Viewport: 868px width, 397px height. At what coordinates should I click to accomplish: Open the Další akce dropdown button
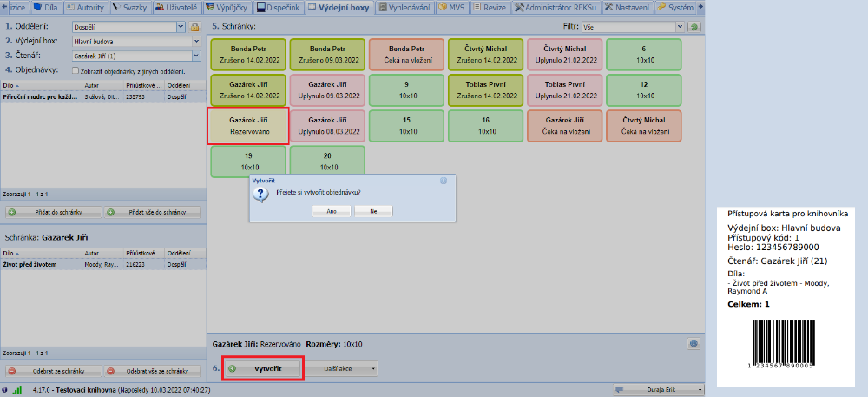341,368
